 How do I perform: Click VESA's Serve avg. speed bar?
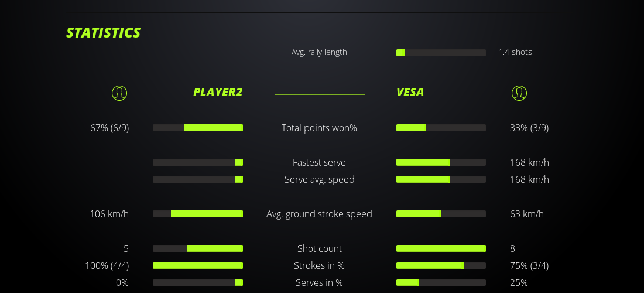[x=441, y=179]
